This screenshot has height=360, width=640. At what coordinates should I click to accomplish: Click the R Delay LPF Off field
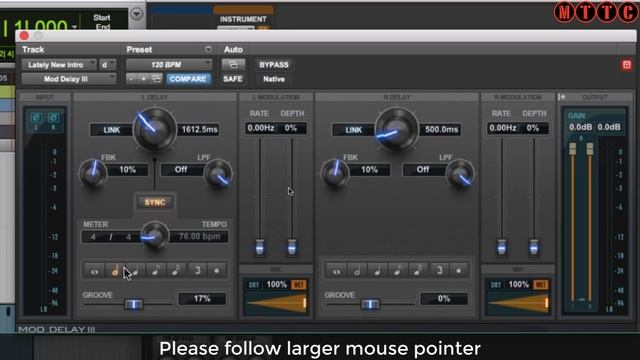[x=423, y=170]
